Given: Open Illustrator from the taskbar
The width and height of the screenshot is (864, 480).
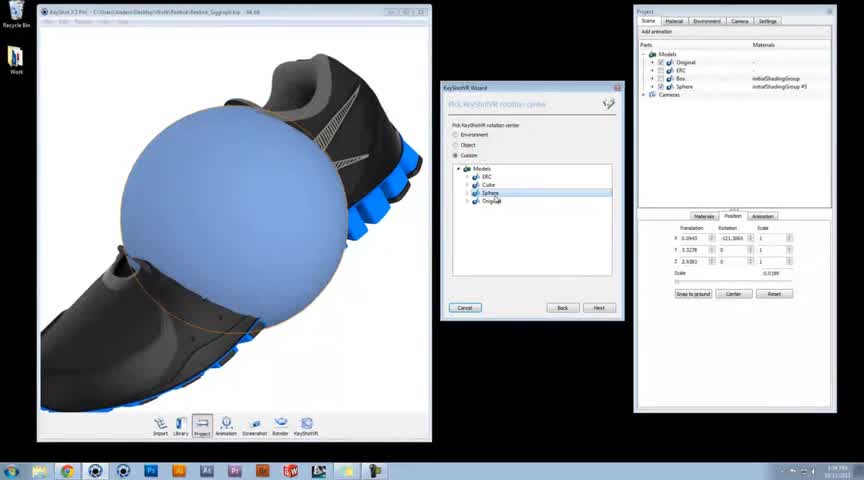Looking at the screenshot, I should coord(179,471).
